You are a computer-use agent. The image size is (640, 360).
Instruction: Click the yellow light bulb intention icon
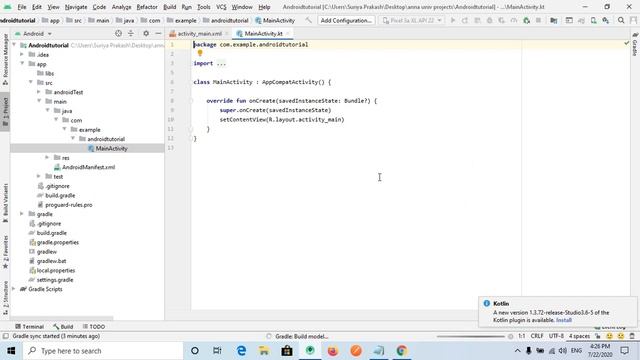(200, 53)
